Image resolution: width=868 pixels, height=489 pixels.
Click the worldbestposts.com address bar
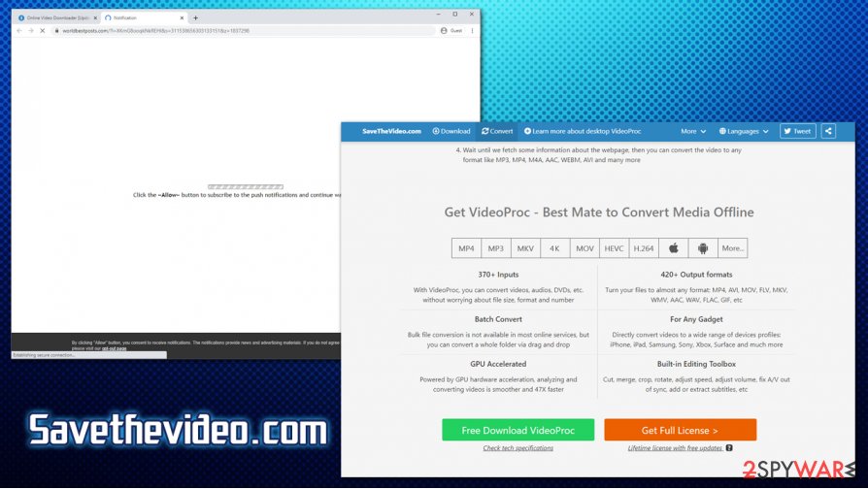(x=244, y=31)
